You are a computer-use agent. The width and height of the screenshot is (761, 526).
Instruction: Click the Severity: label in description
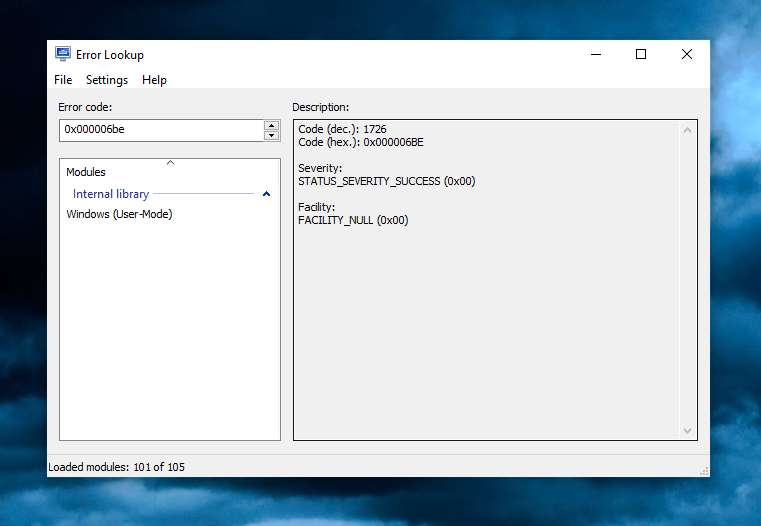320,168
